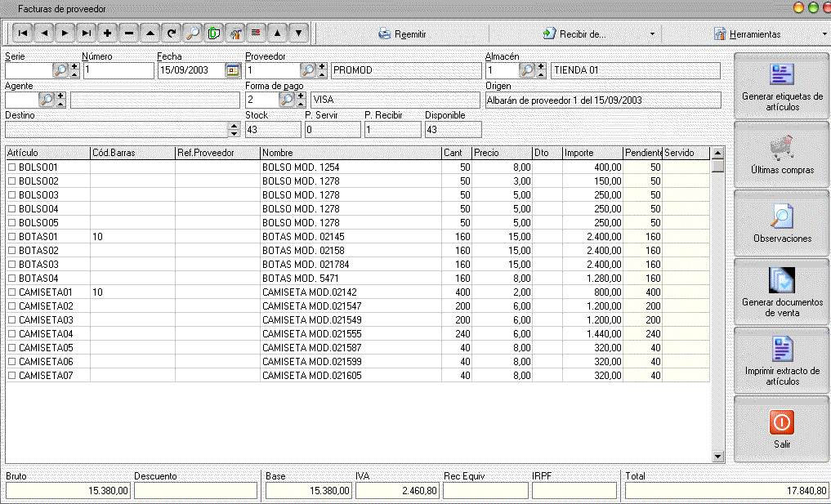831x504 pixels.
Task: Click the Reemitir toolbar button
Action: click(402, 34)
